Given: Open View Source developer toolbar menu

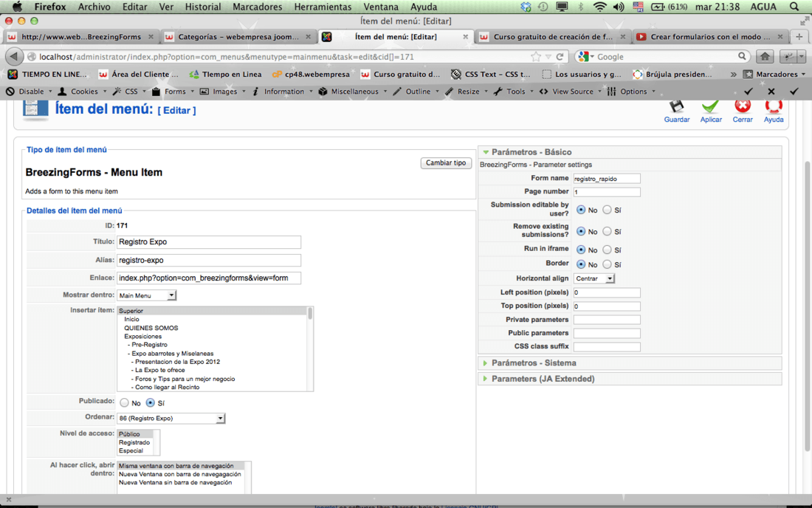Looking at the screenshot, I should pyautogui.click(x=571, y=91).
